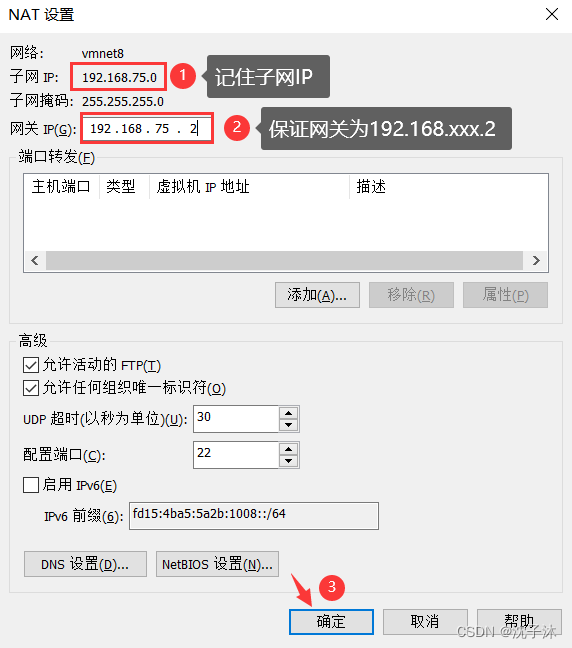Increase config port with up arrow

point(288,449)
